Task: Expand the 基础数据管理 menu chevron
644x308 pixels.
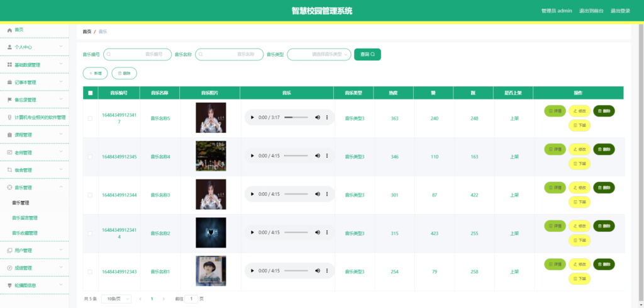Action: (61, 65)
